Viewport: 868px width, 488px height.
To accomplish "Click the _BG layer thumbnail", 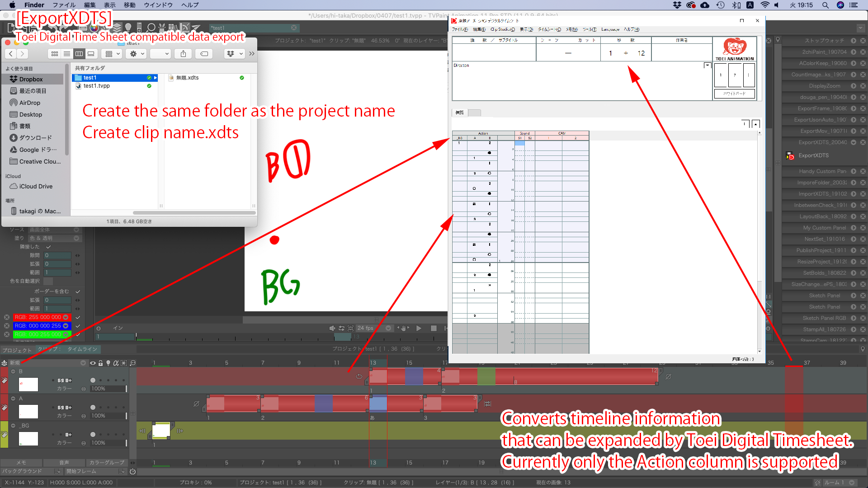I will click(28, 439).
